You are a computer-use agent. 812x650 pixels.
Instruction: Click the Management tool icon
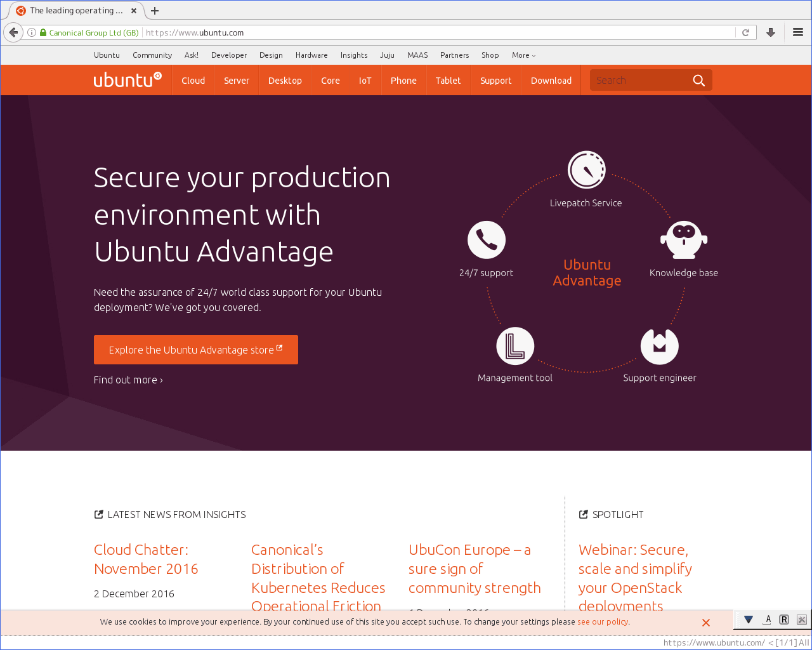tap(515, 346)
